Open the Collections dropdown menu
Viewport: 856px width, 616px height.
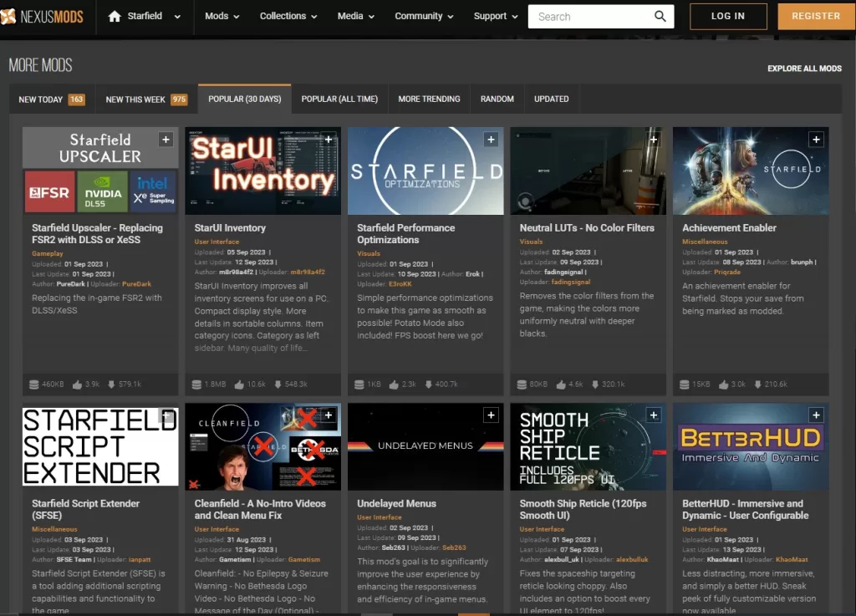click(288, 17)
